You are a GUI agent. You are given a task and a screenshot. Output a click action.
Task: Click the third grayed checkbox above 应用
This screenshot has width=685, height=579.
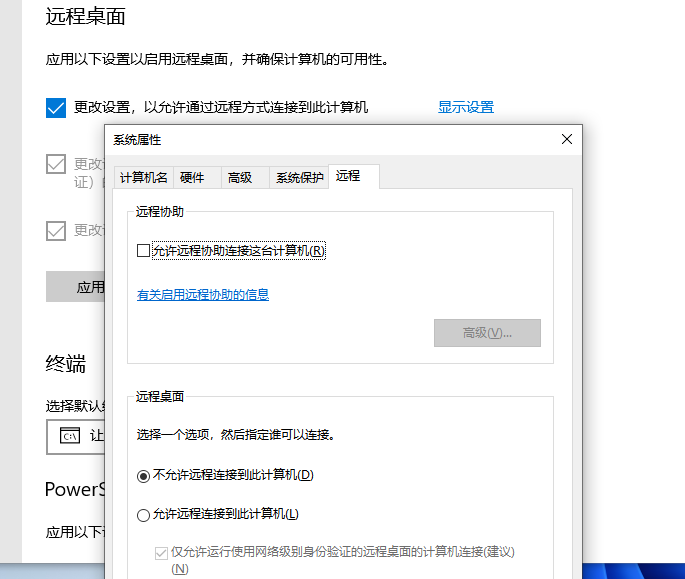tap(56, 231)
